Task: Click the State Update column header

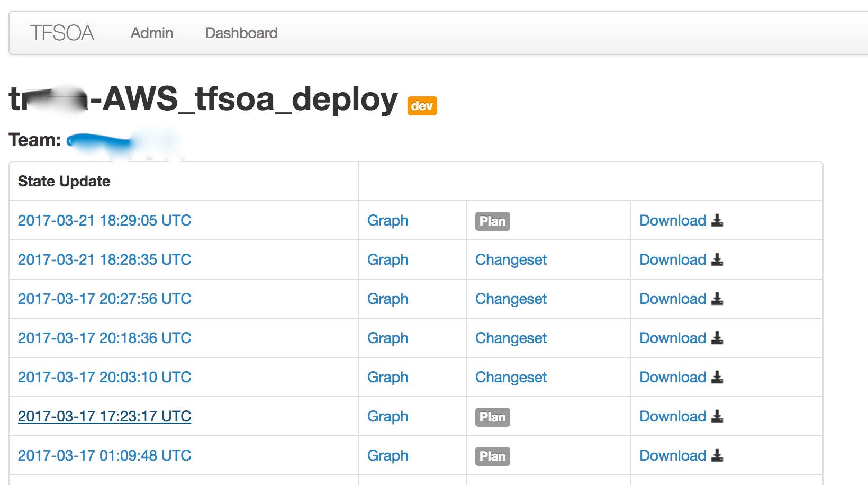Action: 64,181
